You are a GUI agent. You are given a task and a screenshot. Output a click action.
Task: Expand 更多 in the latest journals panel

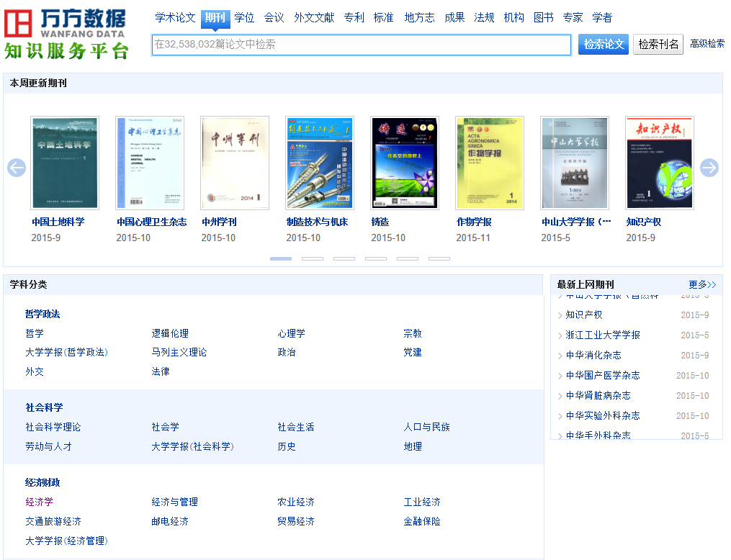702,284
